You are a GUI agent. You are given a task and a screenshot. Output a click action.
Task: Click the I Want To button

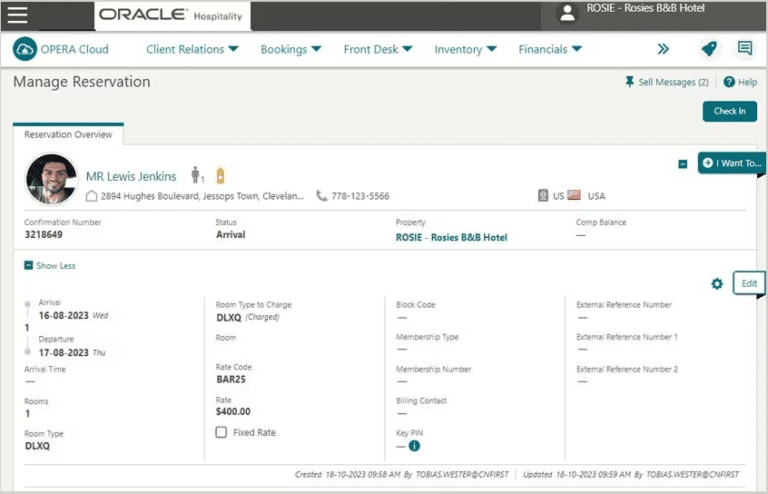coord(733,163)
